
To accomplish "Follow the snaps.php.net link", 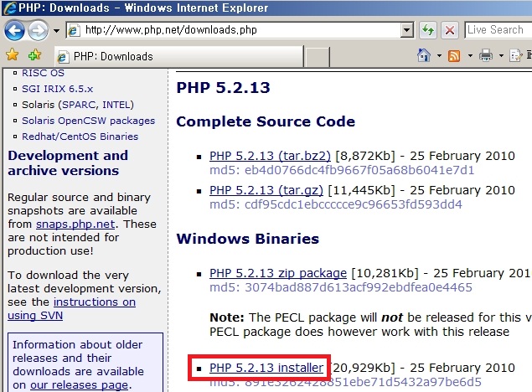I will pos(75,224).
